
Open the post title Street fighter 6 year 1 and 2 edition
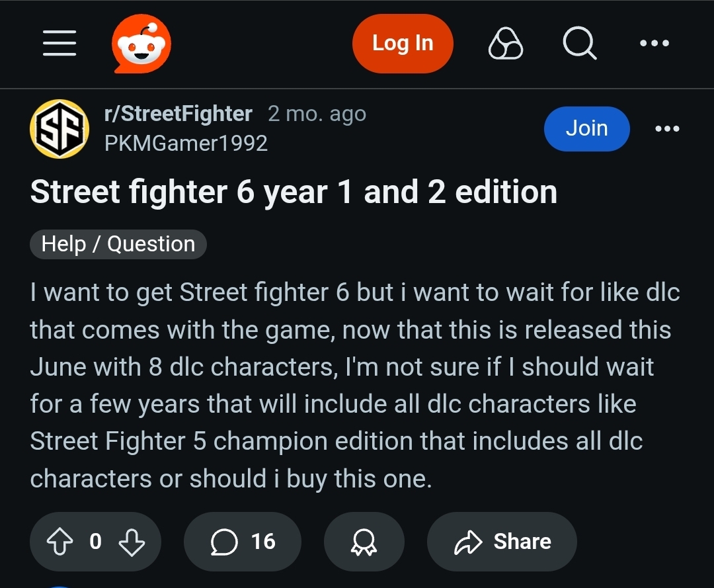pos(294,192)
